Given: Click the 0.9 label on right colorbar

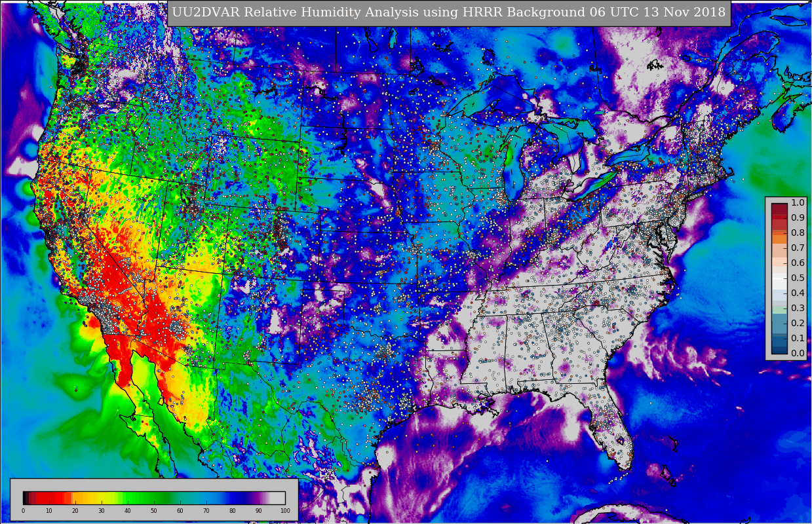Looking at the screenshot, I should 798,217.
